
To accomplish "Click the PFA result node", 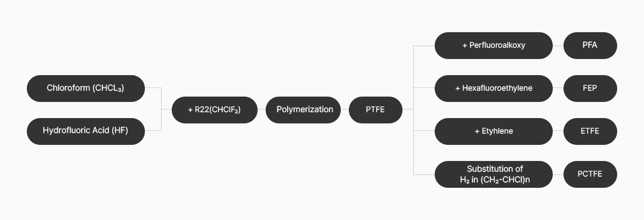I will click(x=590, y=46).
